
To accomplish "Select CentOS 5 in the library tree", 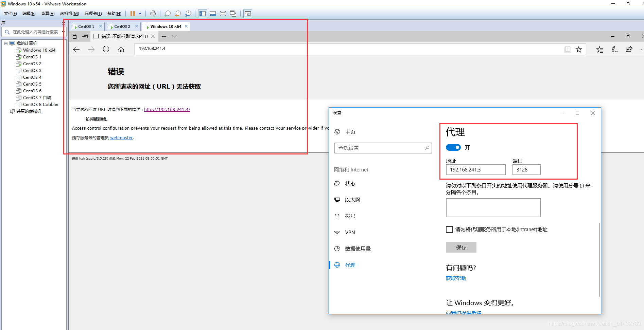I will 32,84.
